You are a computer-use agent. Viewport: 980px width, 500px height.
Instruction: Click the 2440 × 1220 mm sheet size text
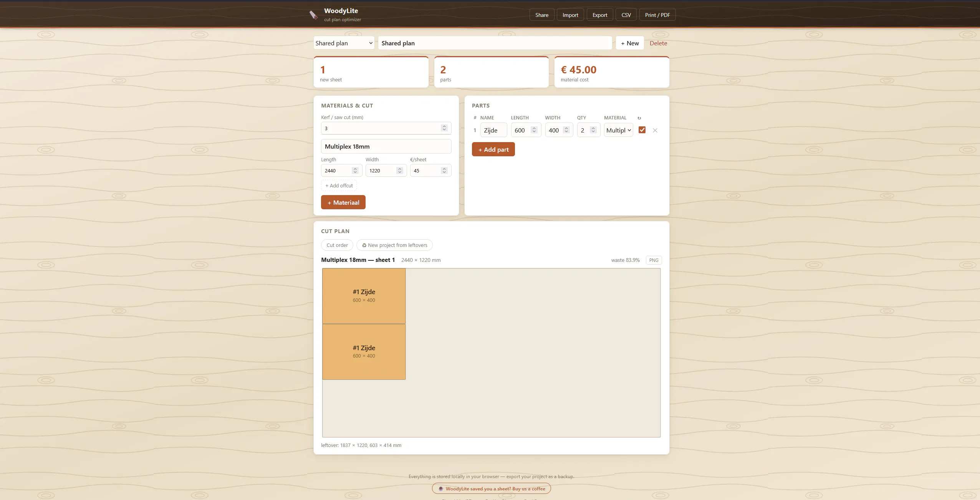421,260
